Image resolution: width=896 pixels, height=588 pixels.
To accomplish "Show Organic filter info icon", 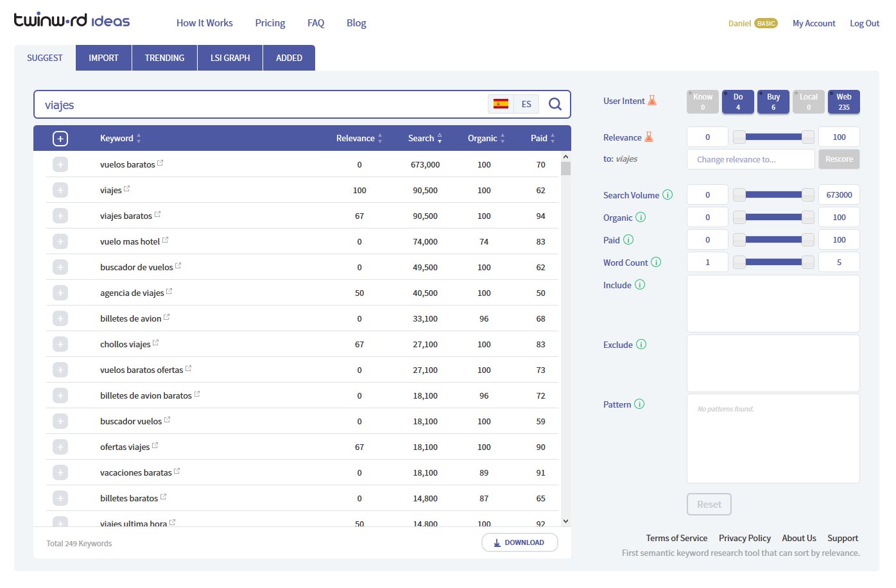I will [x=641, y=217].
